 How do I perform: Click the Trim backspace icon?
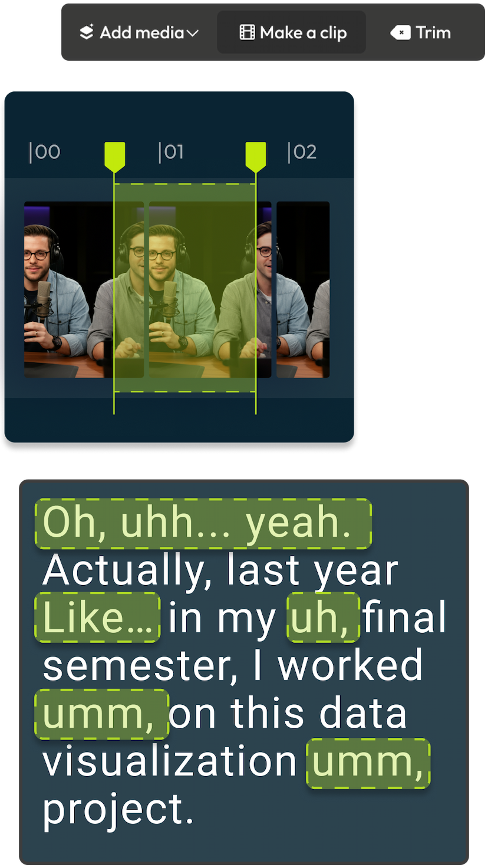coord(401,32)
